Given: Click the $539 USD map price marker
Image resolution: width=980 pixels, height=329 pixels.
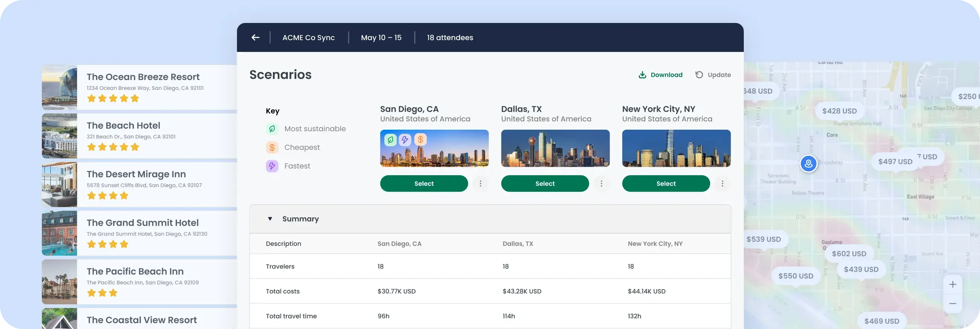Looking at the screenshot, I should click(764, 239).
